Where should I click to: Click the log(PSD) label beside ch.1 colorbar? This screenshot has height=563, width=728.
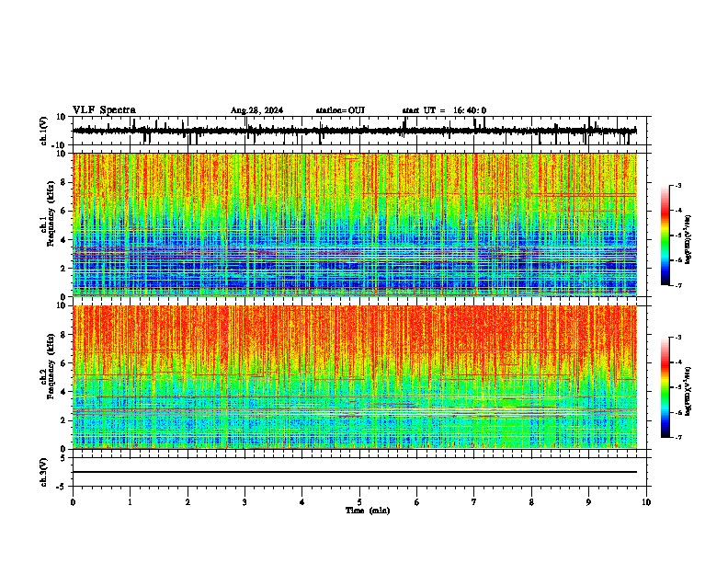click(x=688, y=240)
